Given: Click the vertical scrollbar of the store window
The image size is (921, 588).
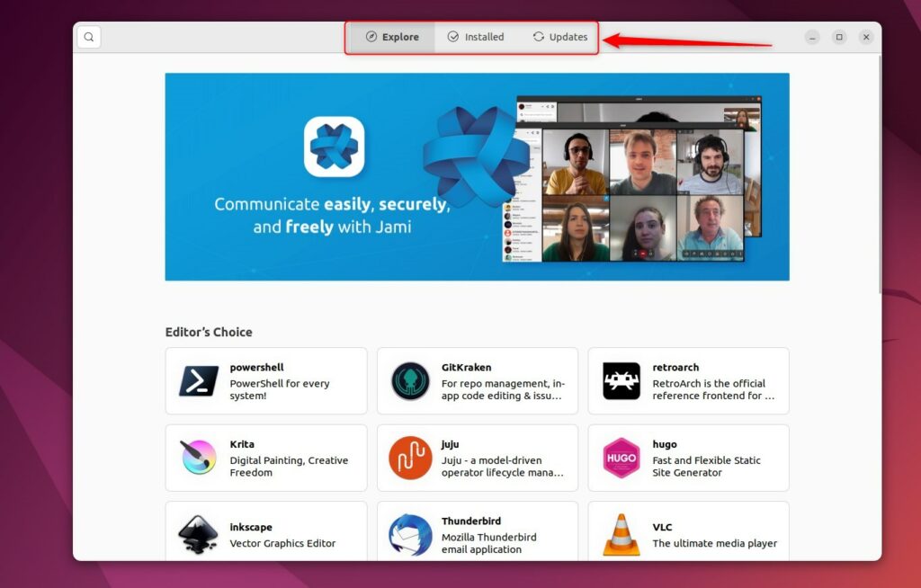Looking at the screenshot, I should (x=880, y=175).
